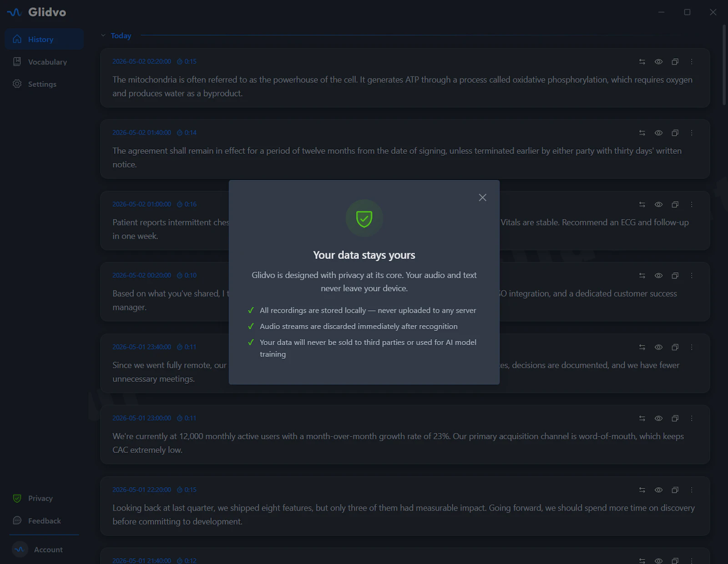Toggle eye icon on mitochondria transcript

tap(658, 61)
